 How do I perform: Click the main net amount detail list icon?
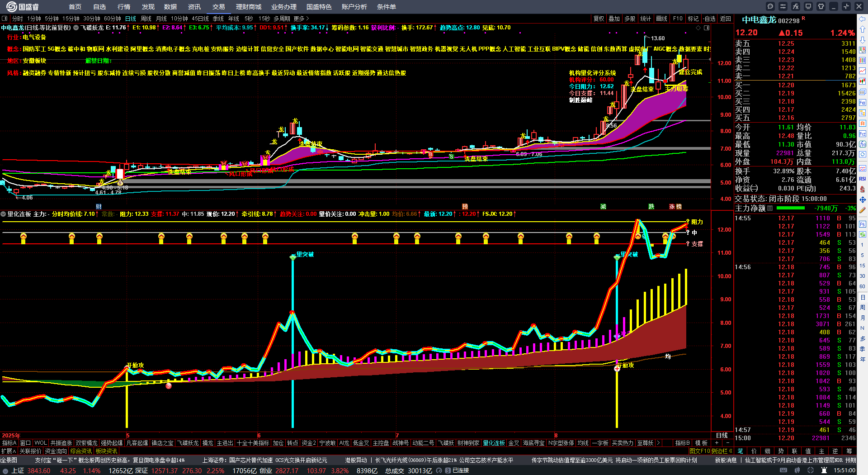click(770, 208)
